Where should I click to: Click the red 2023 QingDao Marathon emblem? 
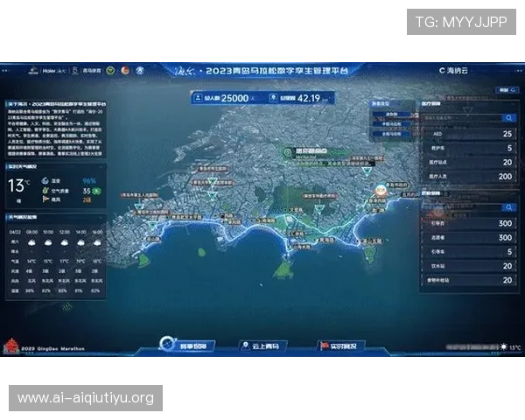[10, 346]
